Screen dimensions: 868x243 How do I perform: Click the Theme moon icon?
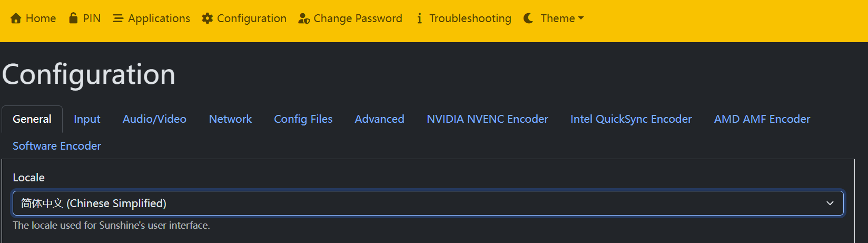pos(528,18)
